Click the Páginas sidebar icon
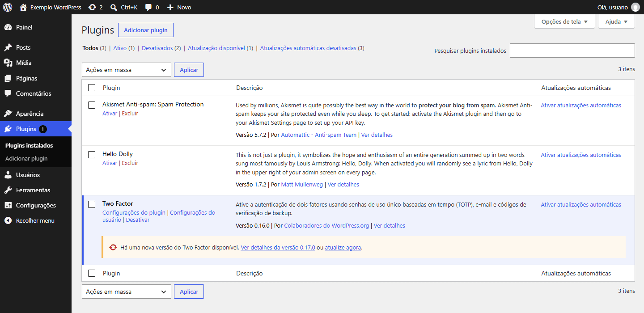Screen dimensions: 644x313 tap(8, 78)
